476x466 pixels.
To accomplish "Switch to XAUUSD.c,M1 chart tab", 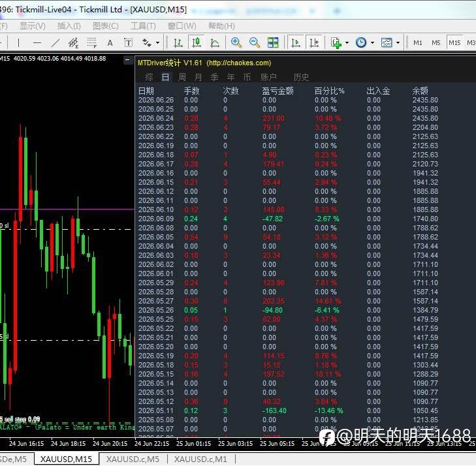I will coord(200,459).
